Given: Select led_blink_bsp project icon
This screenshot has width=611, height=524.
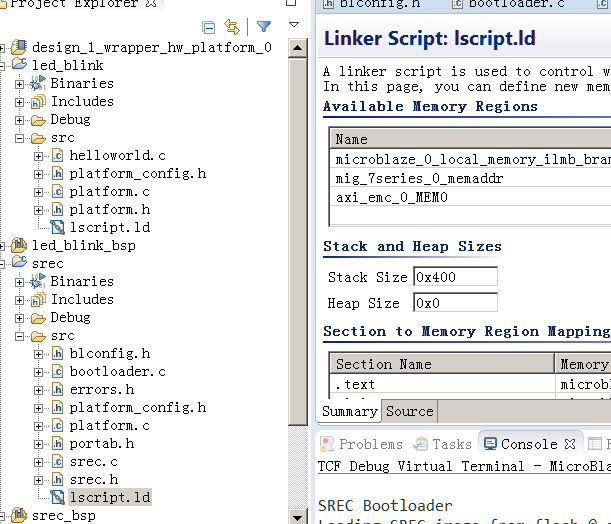Looking at the screenshot, I should (19, 245).
